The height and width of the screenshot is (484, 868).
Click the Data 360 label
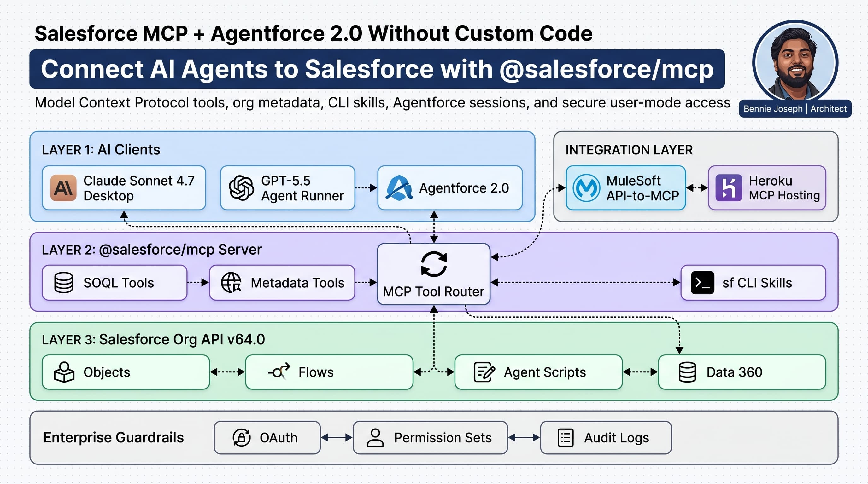[735, 372]
